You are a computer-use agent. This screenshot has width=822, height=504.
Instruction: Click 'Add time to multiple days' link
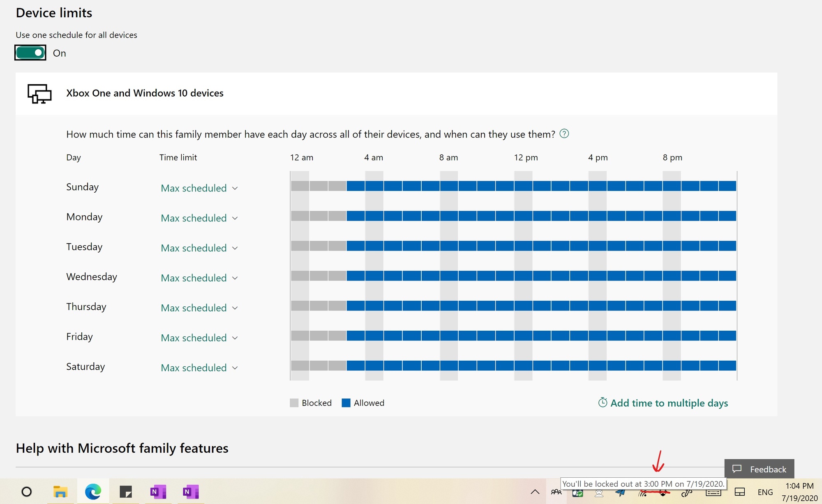click(x=669, y=403)
